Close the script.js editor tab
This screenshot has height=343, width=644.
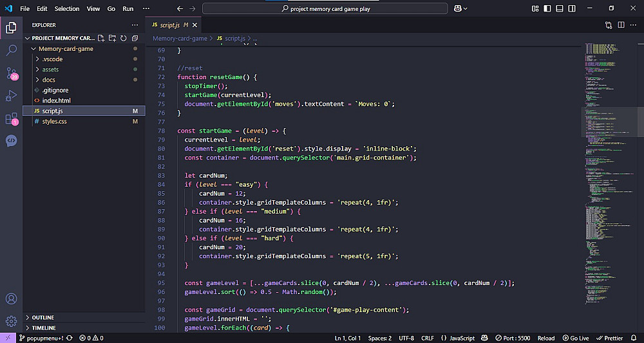(194, 24)
